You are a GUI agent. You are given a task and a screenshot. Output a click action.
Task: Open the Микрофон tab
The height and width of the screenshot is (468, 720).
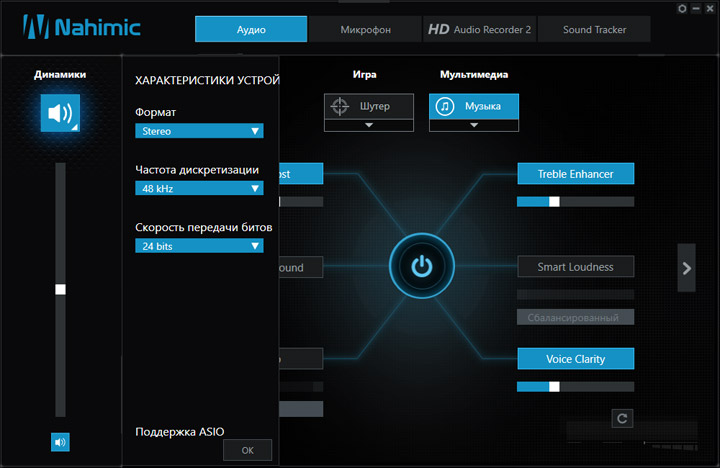tap(366, 29)
